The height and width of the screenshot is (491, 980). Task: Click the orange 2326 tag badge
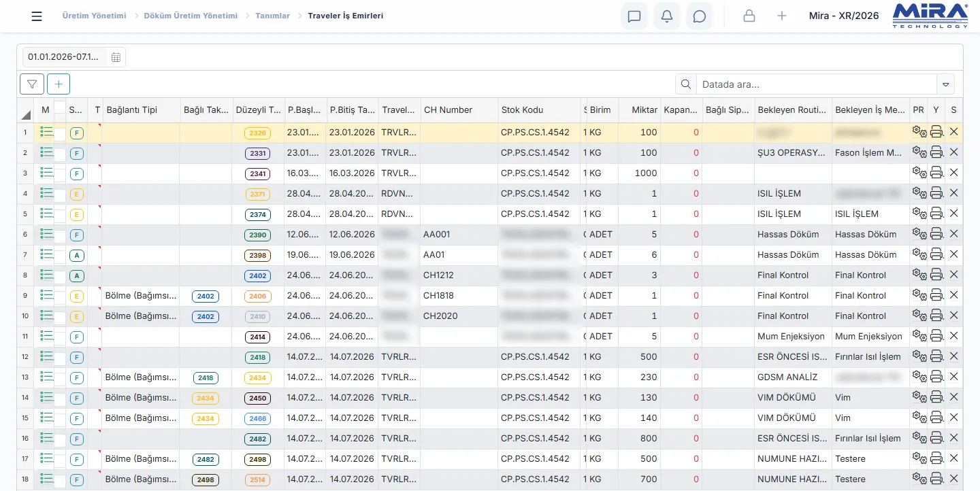(258, 133)
